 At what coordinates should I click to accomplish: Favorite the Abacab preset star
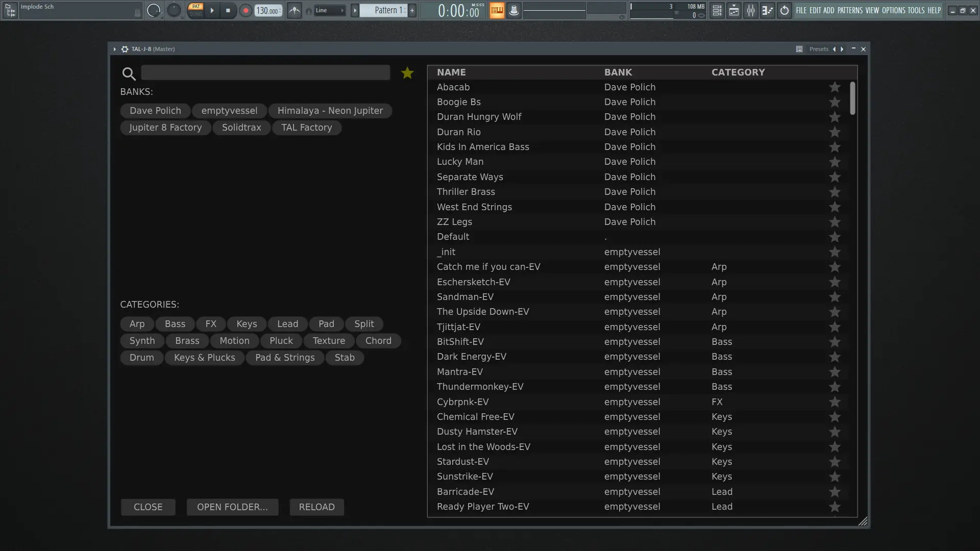pos(835,87)
